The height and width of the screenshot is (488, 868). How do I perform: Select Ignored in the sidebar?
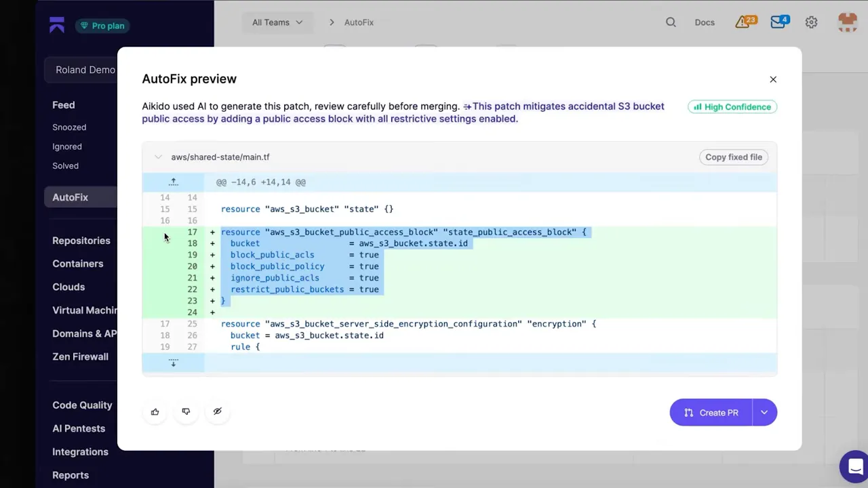[x=67, y=146]
